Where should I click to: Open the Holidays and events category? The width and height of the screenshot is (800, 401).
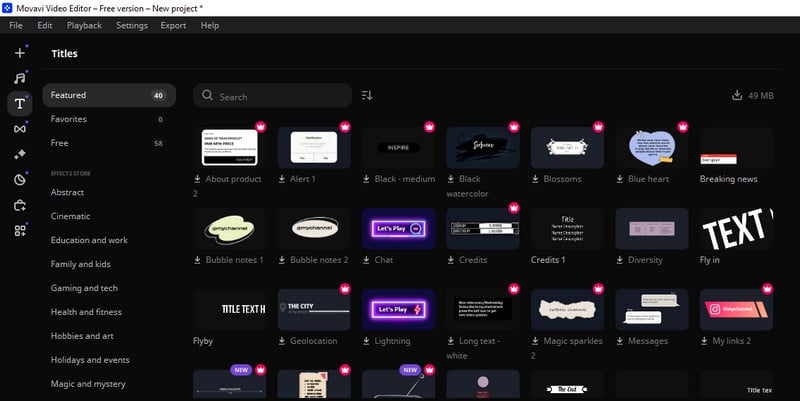click(90, 360)
